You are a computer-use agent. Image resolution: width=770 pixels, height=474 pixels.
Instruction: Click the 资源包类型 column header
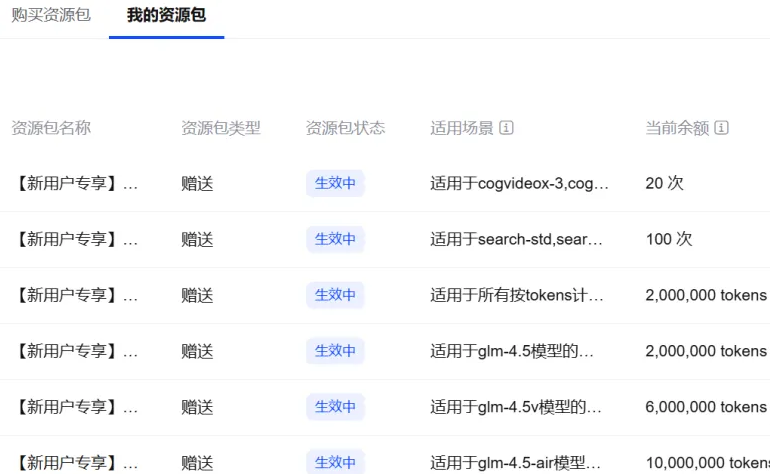(x=221, y=128)
